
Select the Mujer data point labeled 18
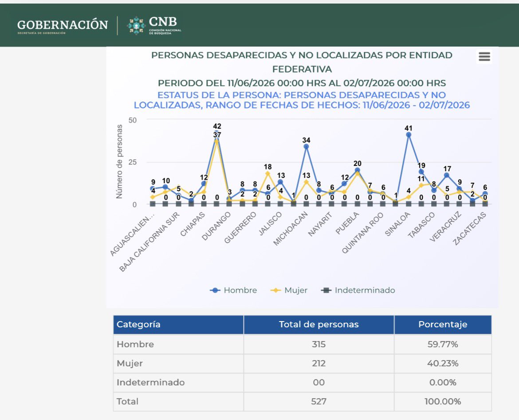[268, 173]
